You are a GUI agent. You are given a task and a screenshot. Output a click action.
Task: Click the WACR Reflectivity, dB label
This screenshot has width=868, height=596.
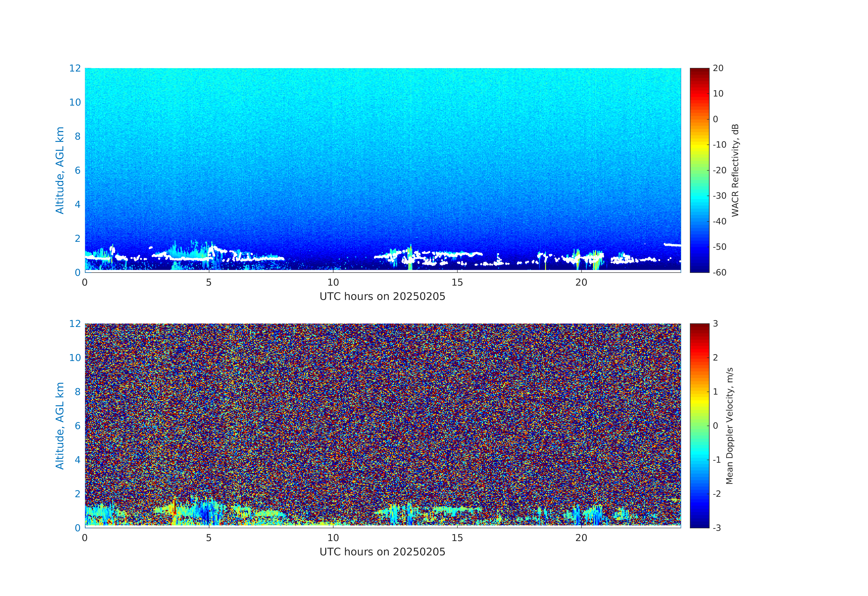point(735,170)
